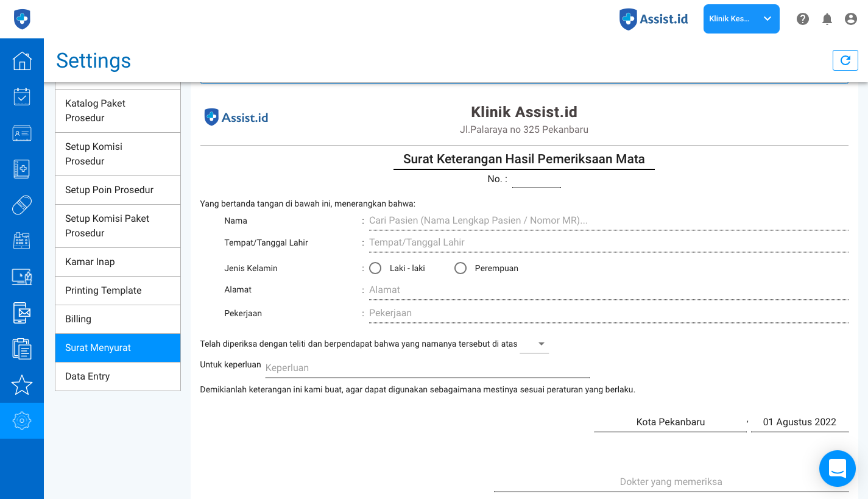Open Data Entry settings menu item
The width and height of the screenshot is (868, 499).
(x=118, y=377)
